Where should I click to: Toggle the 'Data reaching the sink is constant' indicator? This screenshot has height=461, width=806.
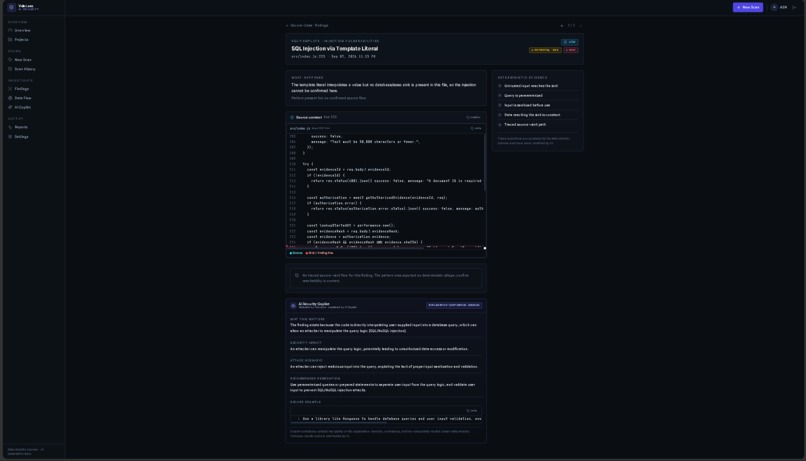(500, 115)
